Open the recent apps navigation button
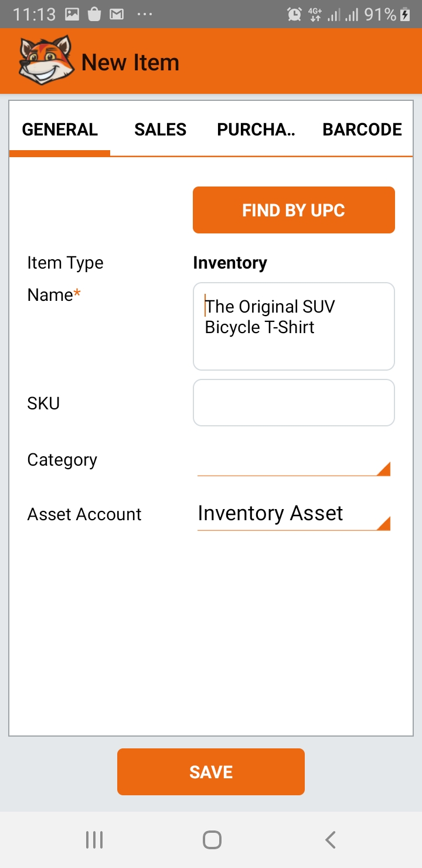The width and height of the screenshot is (422, 868). tap(94, 840)
